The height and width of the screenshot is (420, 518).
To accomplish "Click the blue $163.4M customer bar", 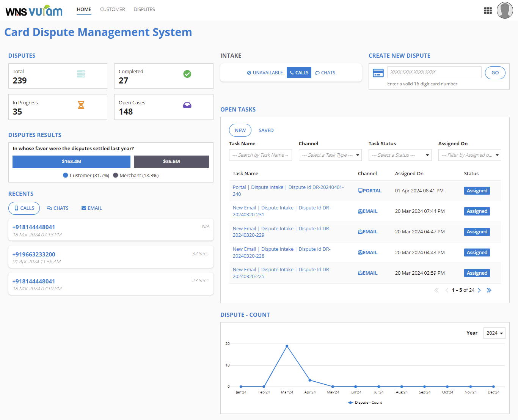I will click(71, 162).
